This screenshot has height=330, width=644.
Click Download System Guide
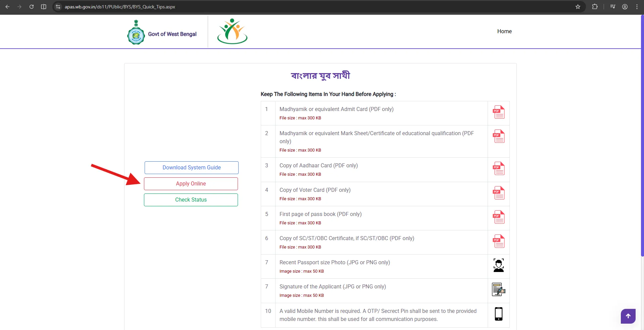point(191,167)
